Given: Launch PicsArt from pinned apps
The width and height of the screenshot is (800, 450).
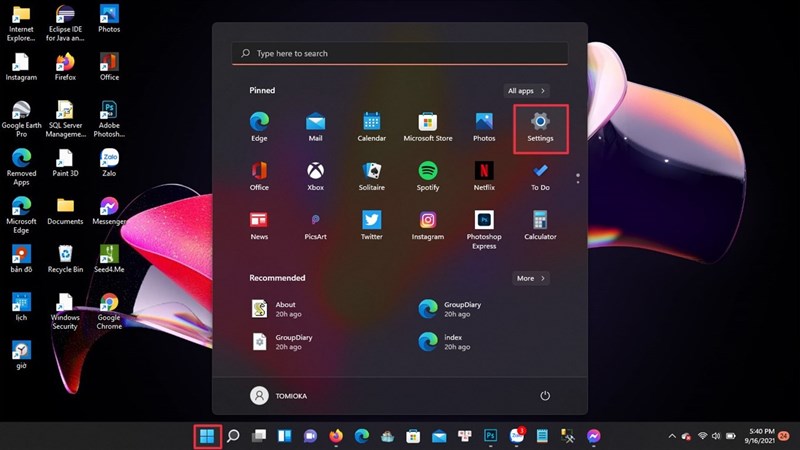Looking at the screenshot, I should coord(315,225).
